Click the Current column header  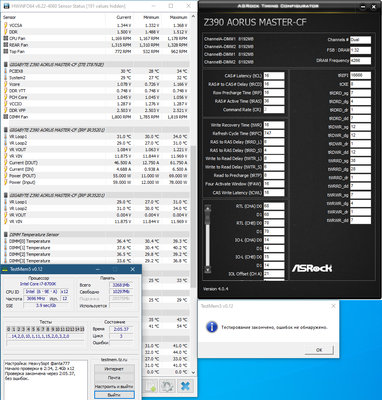pyautogui.click(x=124, y=17)
